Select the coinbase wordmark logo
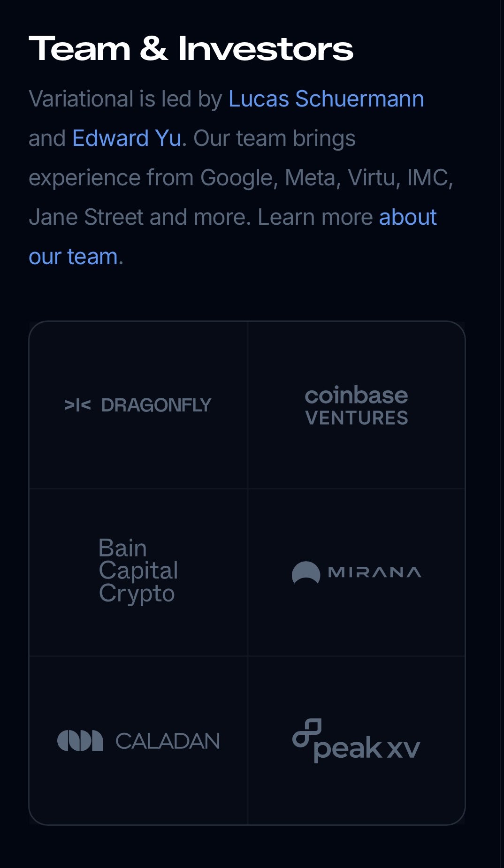The height and width of the screenshot is (868, 504). point(356,396)
